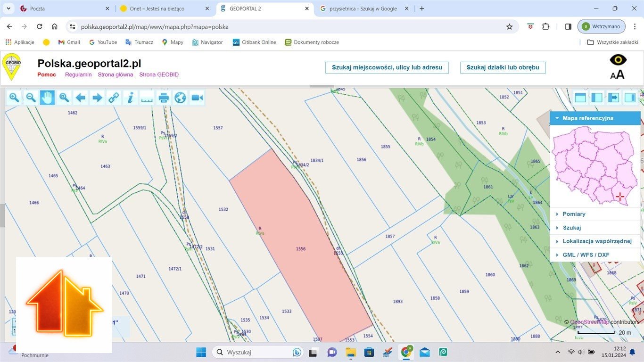Activate the hand pan tool
Screen dimensions: 644x362
tap(47, 98)
